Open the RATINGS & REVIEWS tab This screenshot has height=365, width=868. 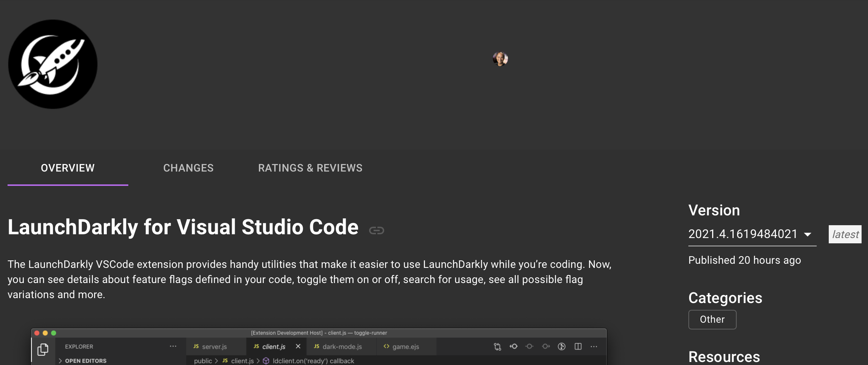click(310, 168)
